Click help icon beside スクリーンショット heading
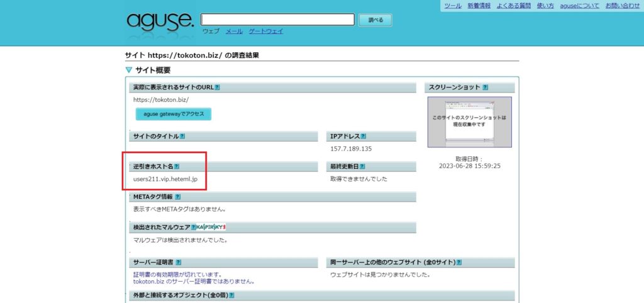Image resolution: width=644 pixels, height=303 pixels. pos(485,88)
